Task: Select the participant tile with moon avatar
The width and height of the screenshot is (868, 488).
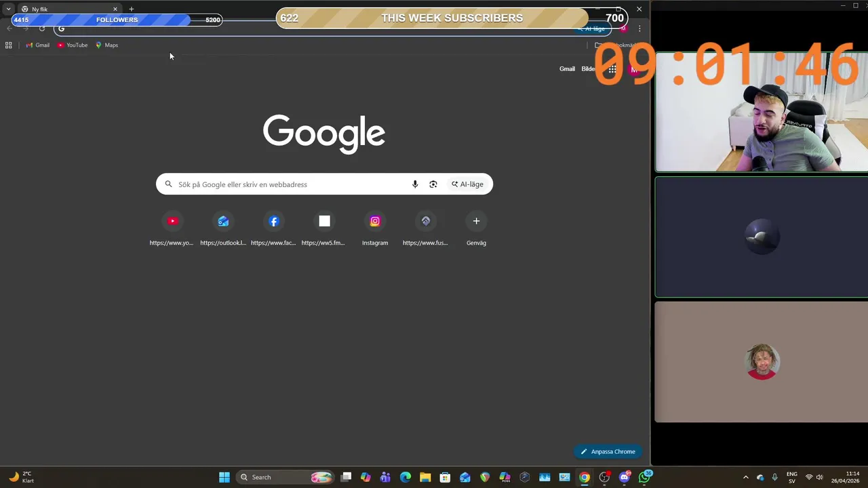Action: (761, 237)
